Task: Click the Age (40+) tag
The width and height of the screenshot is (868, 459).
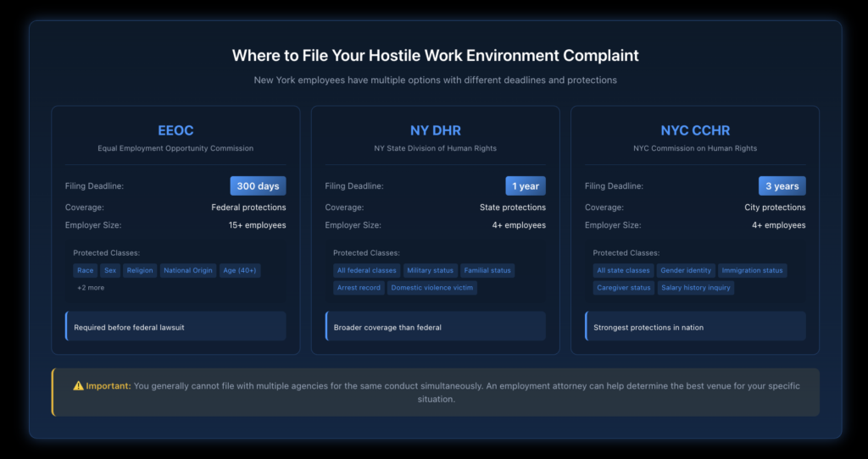Action: [x=240, y=270]
